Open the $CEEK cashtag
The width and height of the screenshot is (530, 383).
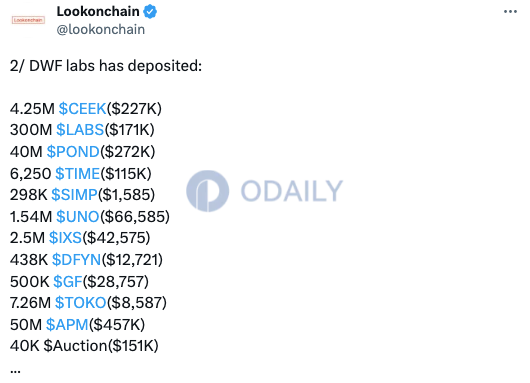[82, 109]
